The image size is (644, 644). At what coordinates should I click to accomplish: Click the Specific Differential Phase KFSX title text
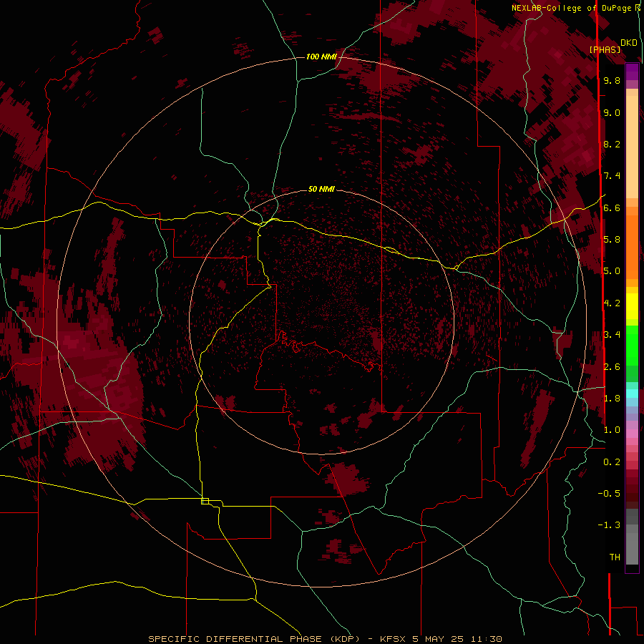click(x=325, y=639)
